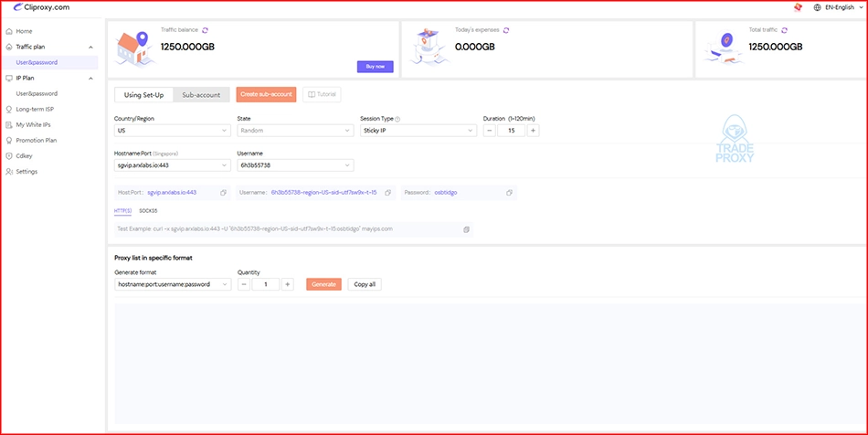Increase the Quantity value
868x435 pixels.
point(287,284)
